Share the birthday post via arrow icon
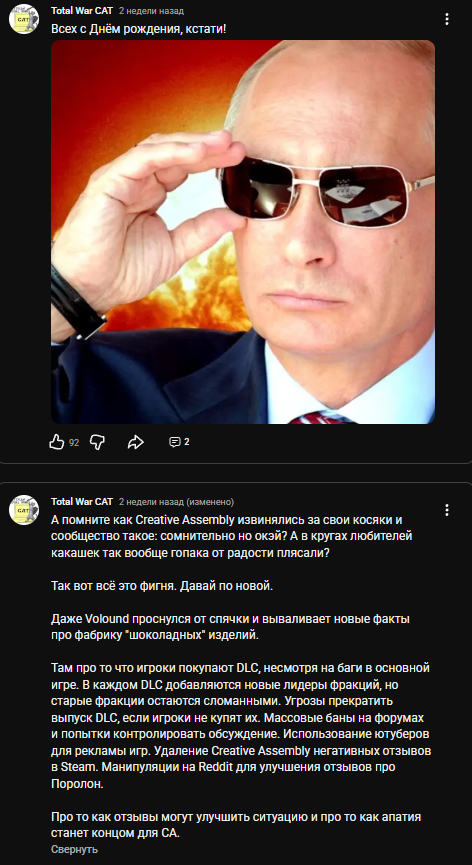Screen dimensions: 472x865 (136, 442)
